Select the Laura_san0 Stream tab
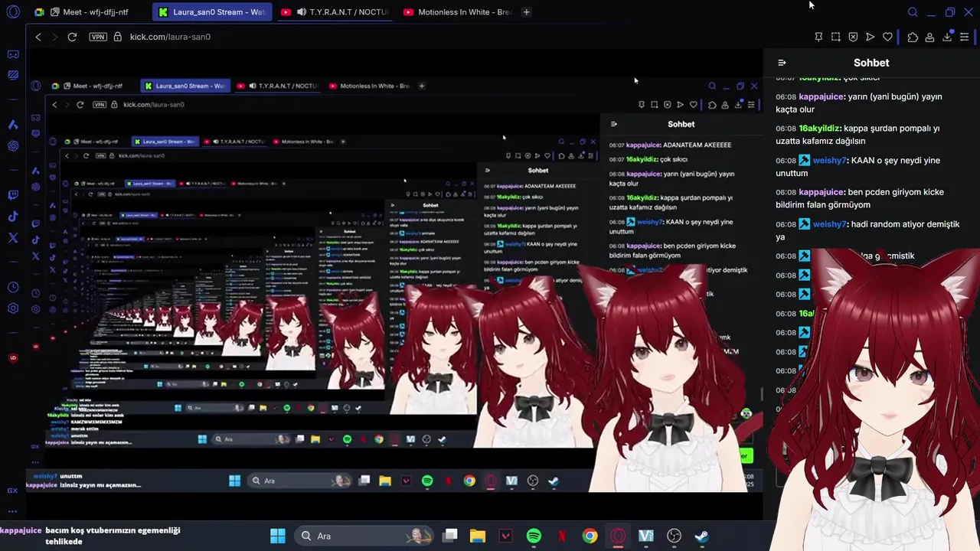 211,12
